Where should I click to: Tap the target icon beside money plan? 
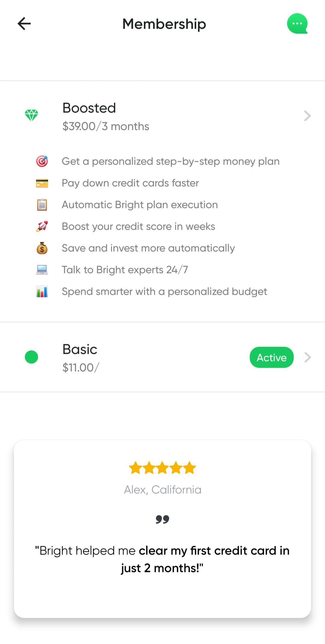42,161
